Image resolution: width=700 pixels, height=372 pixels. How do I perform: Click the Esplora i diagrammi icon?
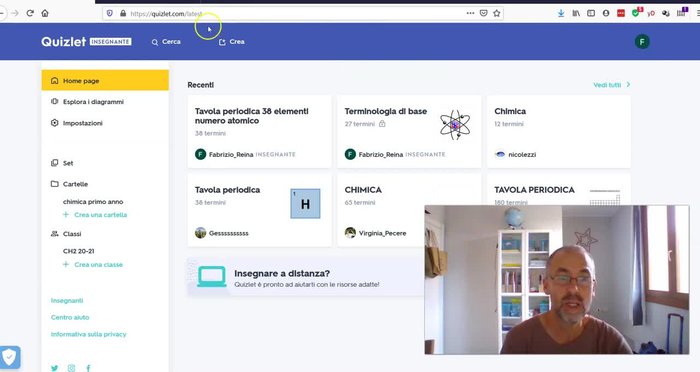click(54, 101)
